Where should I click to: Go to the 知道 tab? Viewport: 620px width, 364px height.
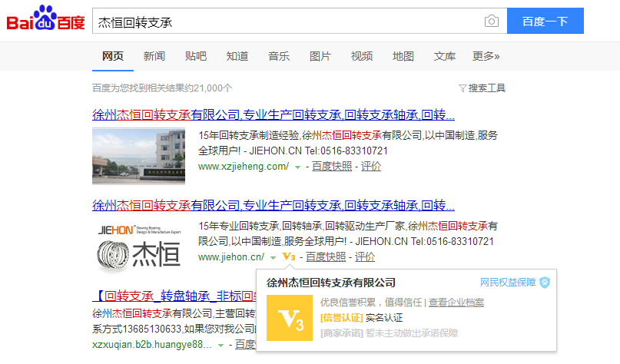pyautogui.click(x=237, y=56)
